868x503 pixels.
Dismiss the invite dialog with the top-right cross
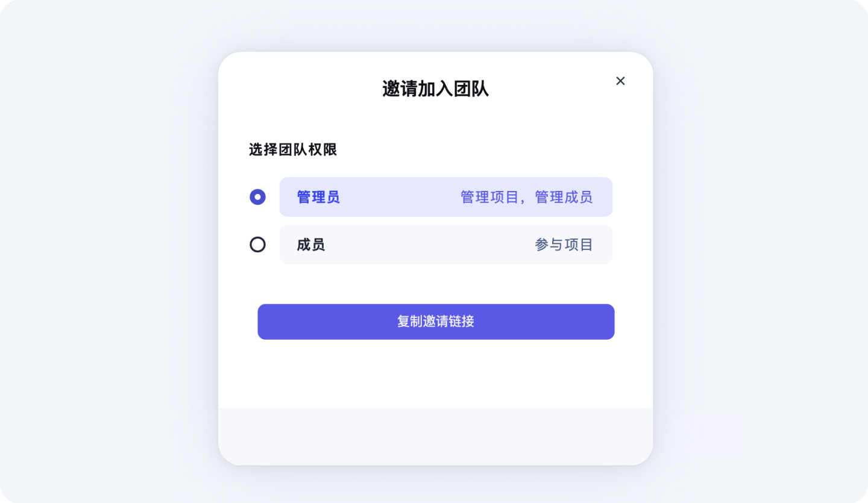point(620,81)
